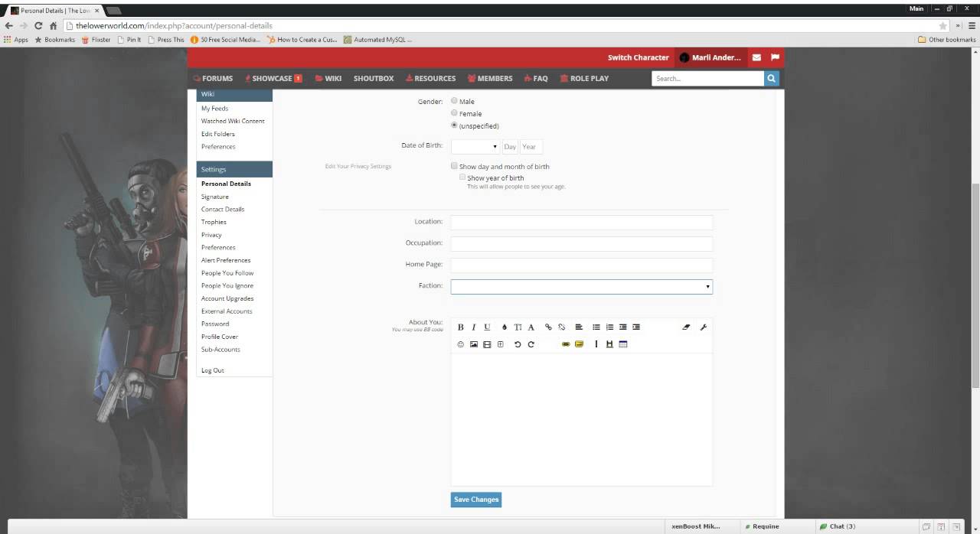Open alerts with the flag icon
The width and height of the screenshot is (980, 534).
tap(775, 57)
